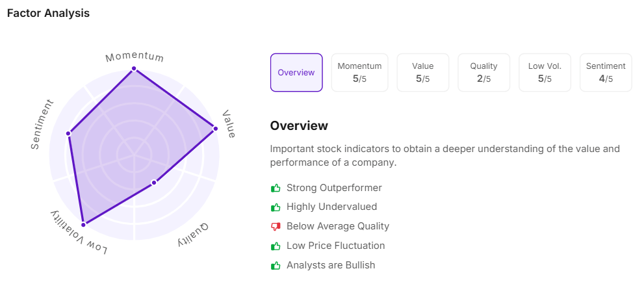Click the Quality data point on radar chart
Image resolution: width=644 pixels, height=284 pixels.
[154, 183]
